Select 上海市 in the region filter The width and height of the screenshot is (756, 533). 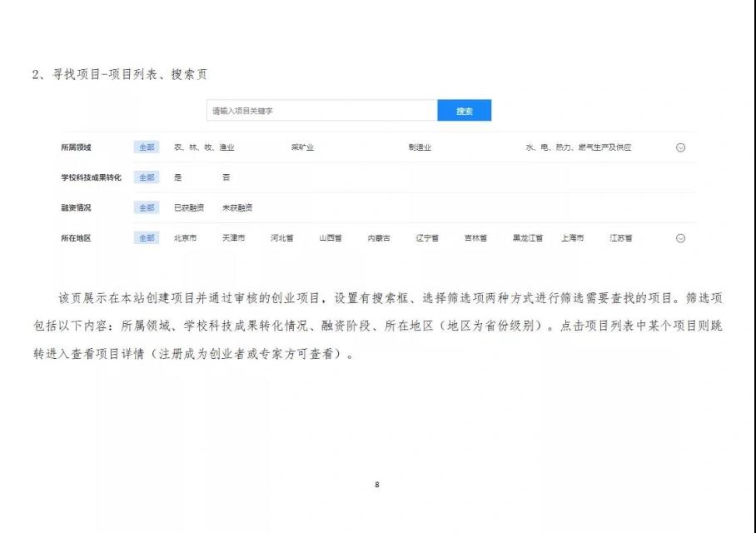pyautogui.click(x=572, y=238)
